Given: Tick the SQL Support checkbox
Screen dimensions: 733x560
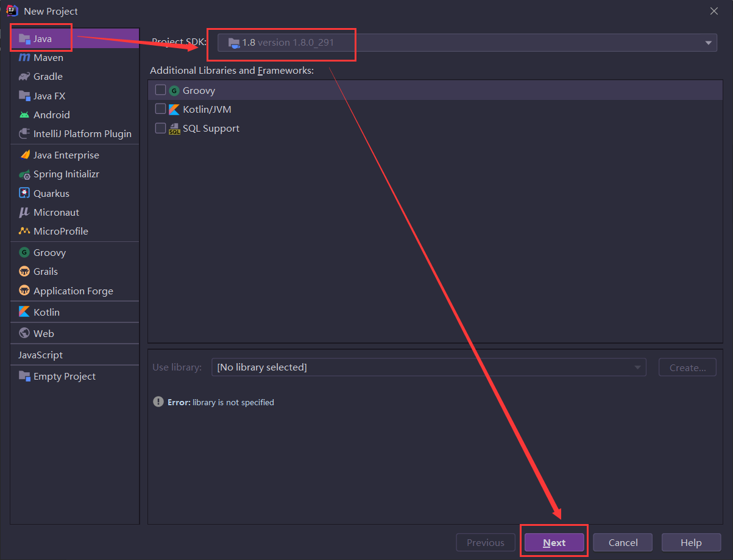Looking at the screenshot, I should tap(160, 128).
